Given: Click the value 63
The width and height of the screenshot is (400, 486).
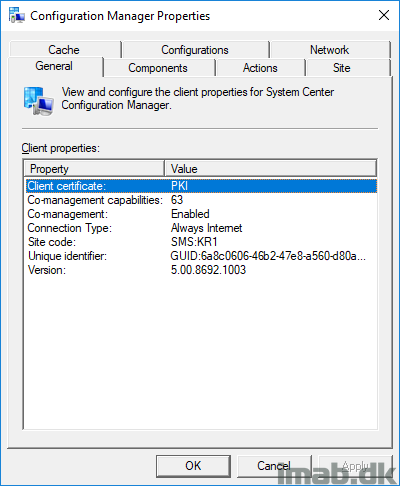Looking at the screenshot, I should coord(177,200).
